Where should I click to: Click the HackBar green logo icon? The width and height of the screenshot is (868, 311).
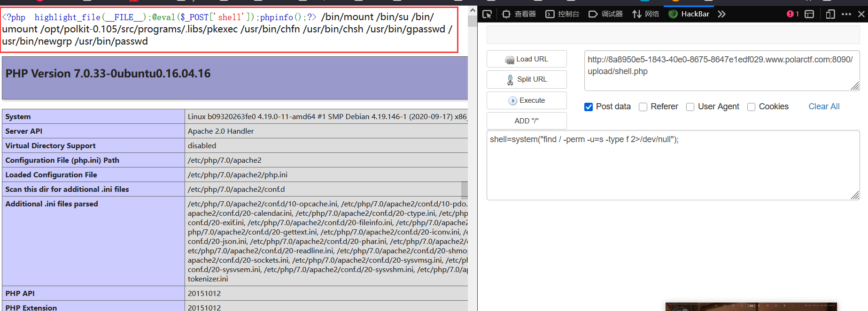[673, 14]
